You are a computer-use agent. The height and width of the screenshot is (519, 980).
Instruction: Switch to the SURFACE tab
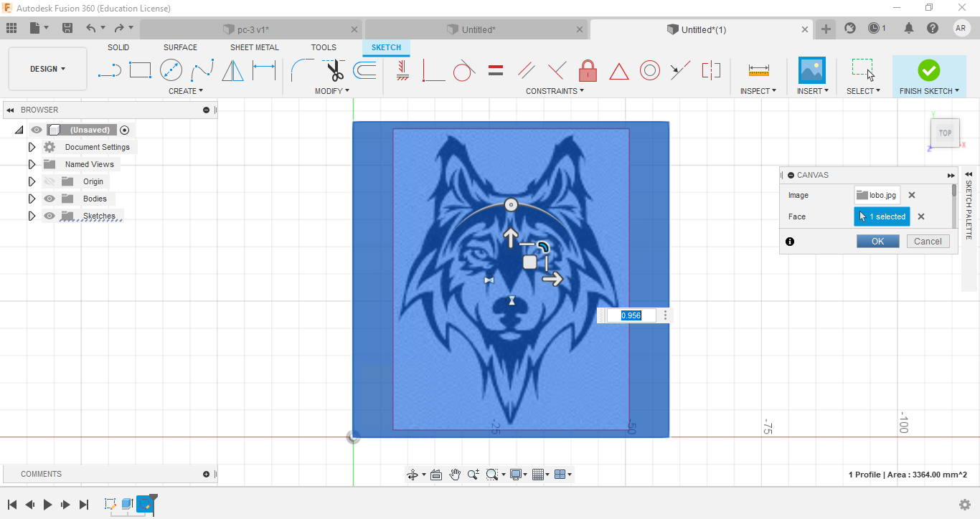coord(180,47)
